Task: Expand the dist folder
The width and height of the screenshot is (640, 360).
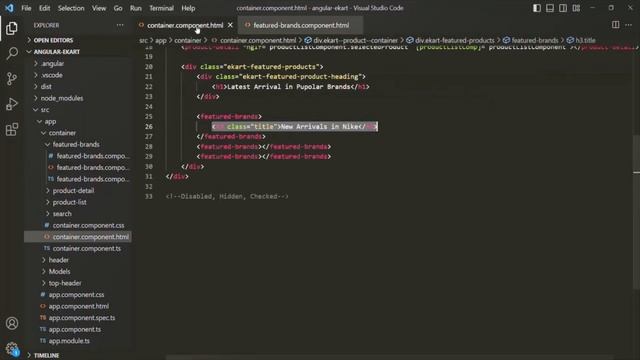Action: coord(46,87)
